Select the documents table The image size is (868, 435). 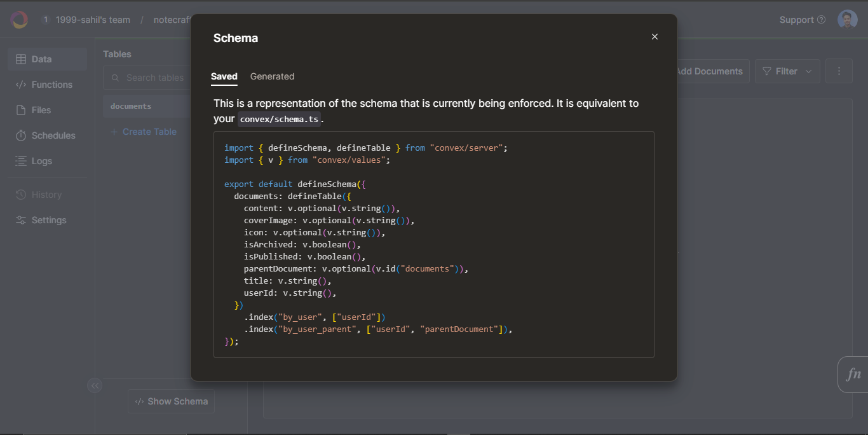(147, 106)
